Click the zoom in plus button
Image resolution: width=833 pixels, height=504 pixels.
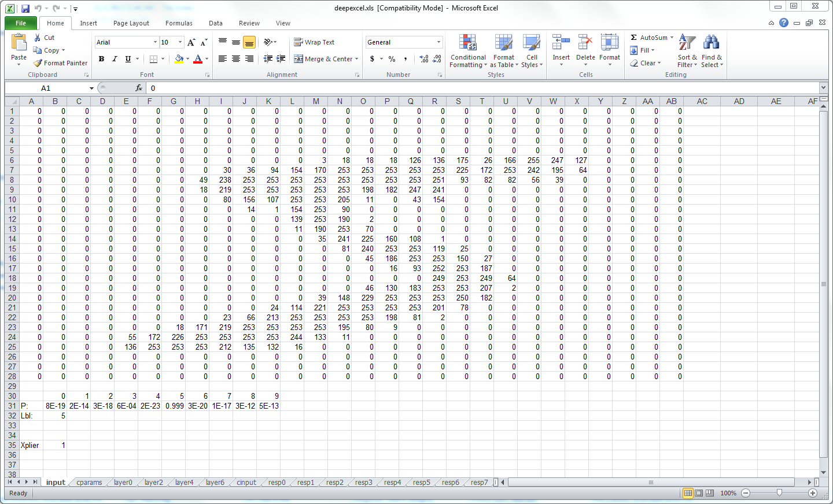point(813,493)
